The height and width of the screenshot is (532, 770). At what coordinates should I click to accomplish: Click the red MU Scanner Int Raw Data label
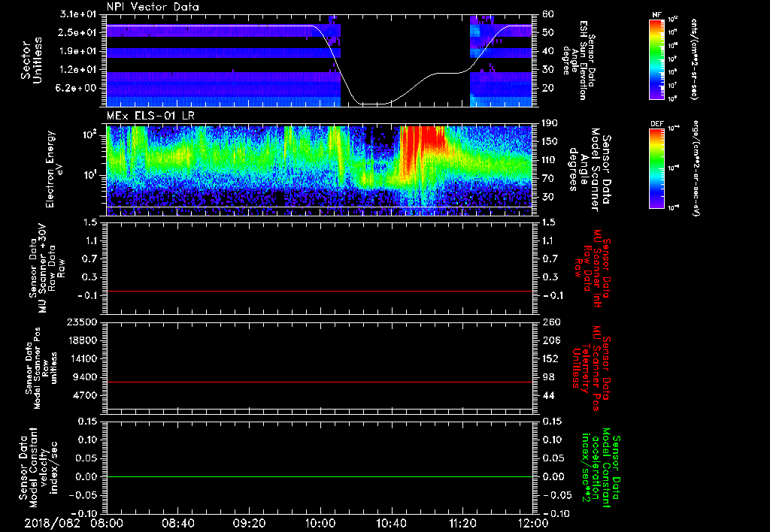point(591,268)
